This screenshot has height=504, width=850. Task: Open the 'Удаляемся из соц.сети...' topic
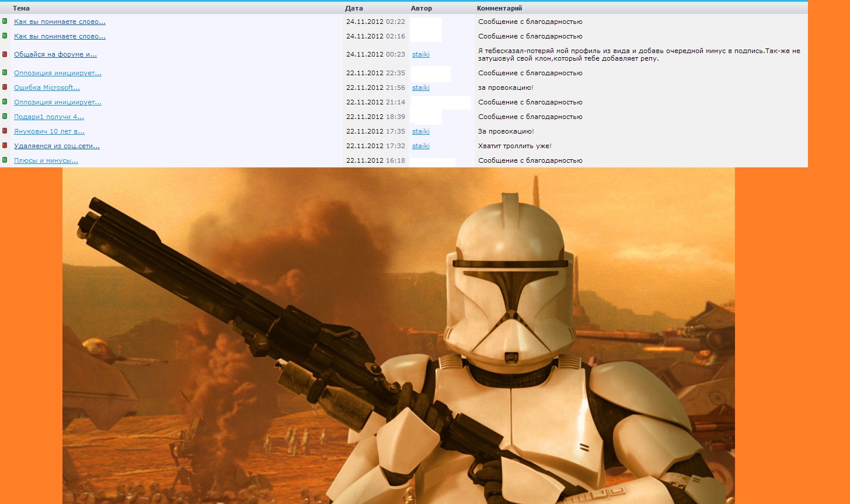click(57, 146)
